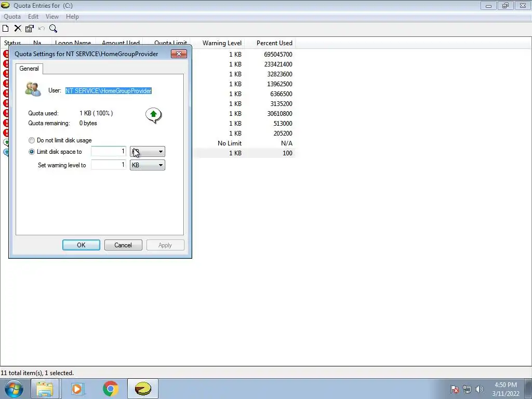Click the taskbar clock showing 4:50 PM

pyautogui.click(x=506, y=385)
